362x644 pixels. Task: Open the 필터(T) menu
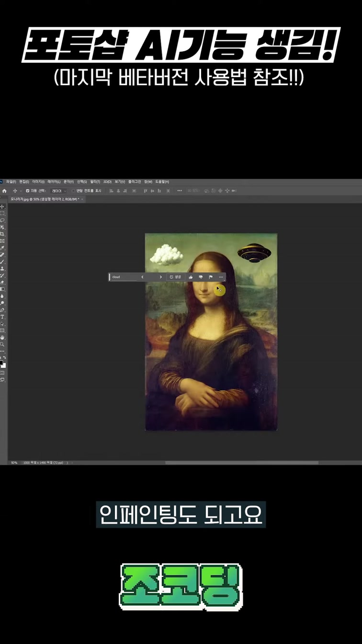click(x=96, y=182)
